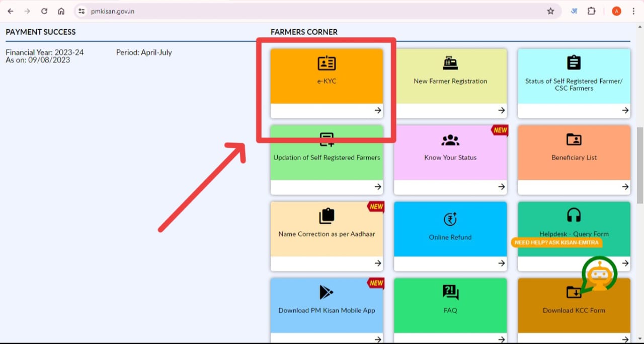Viewport: 644px width, 344px height.
Task: Click Google Play icon on Mobile App card
Action: (x=327, y=292)
